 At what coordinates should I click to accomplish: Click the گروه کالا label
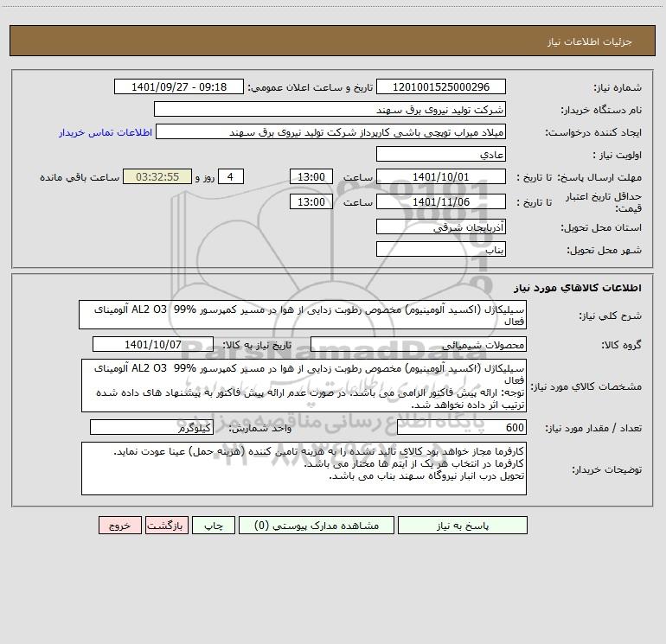(x=621, y=345)
